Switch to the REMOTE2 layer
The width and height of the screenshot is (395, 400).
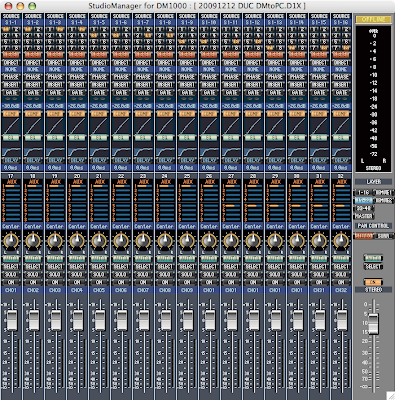coord(383,200)
